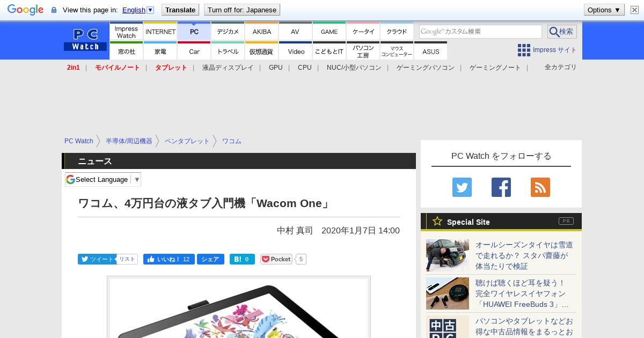The width and height of the screenshot is (644, 338).
Task: Open the 2in1 category link
Action: click(x=74, y=68)
